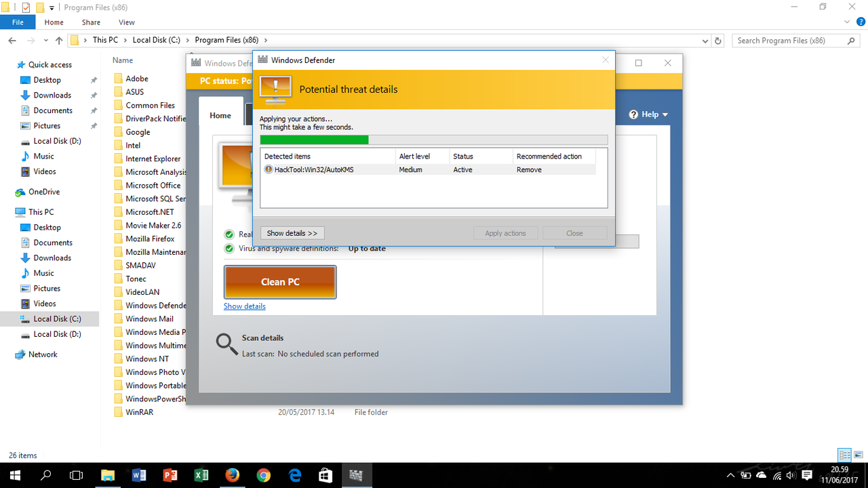The height and width of the screenshot is (488, 868).
Task: Expand chevron after This PC in breadcrumb
Action: pyautogui.click(x=125, y=40)
